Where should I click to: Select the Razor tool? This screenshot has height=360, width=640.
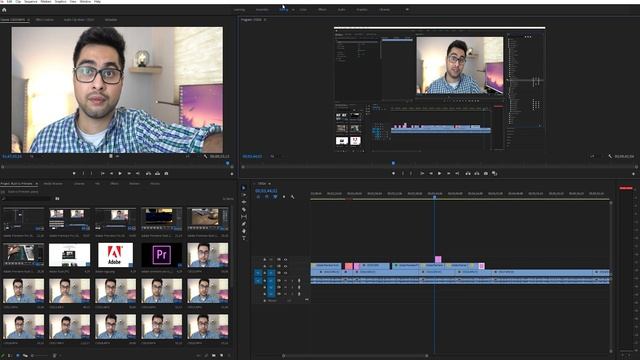click(244, 209)
